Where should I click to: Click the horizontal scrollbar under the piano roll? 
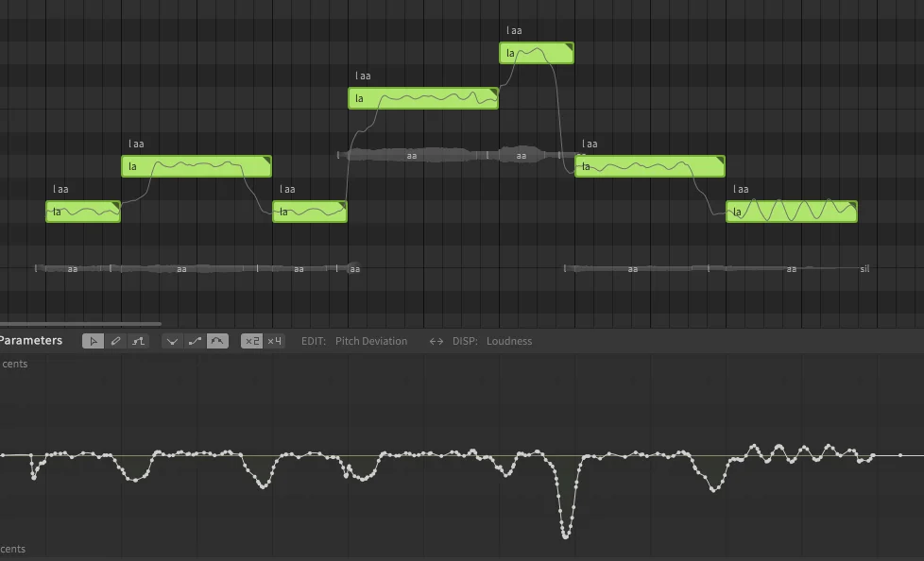[80, 324]
